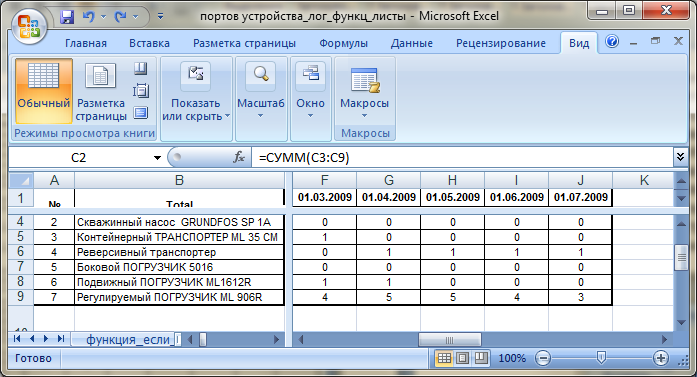Zoom out with the minus button
The height and width of the screenshot is (377, 697).
(x=543, y=358)
